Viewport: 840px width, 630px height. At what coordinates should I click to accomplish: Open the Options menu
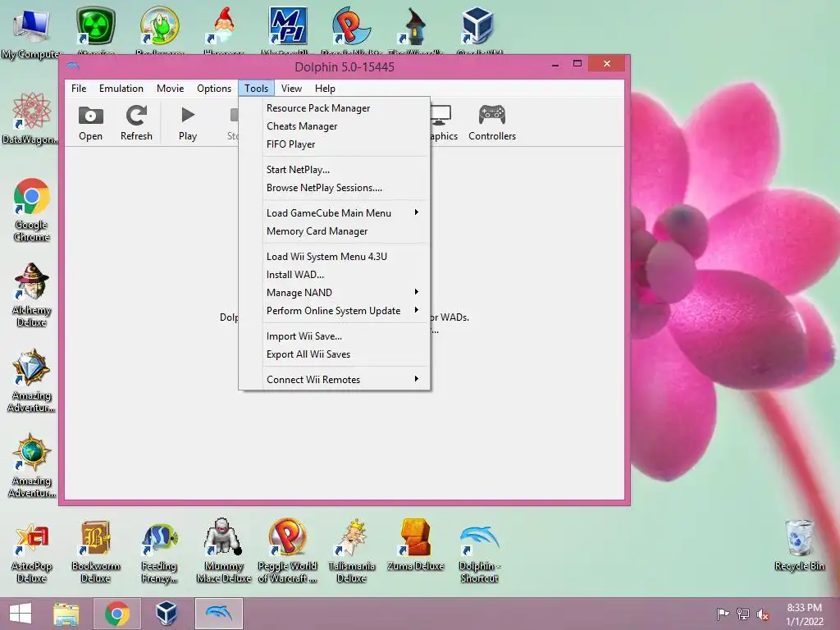pos(214,89)
